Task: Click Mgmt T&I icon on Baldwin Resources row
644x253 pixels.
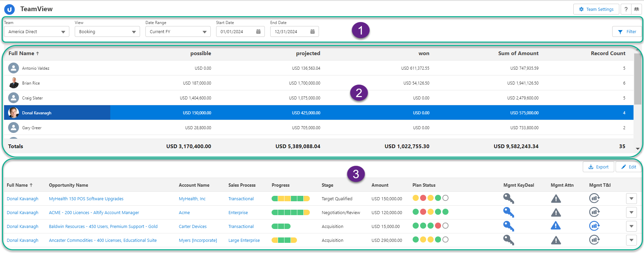Action: (x=594, y=226)
